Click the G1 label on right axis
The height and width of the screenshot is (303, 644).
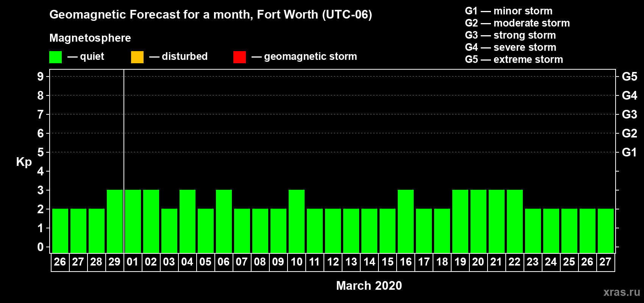[630, 152]
